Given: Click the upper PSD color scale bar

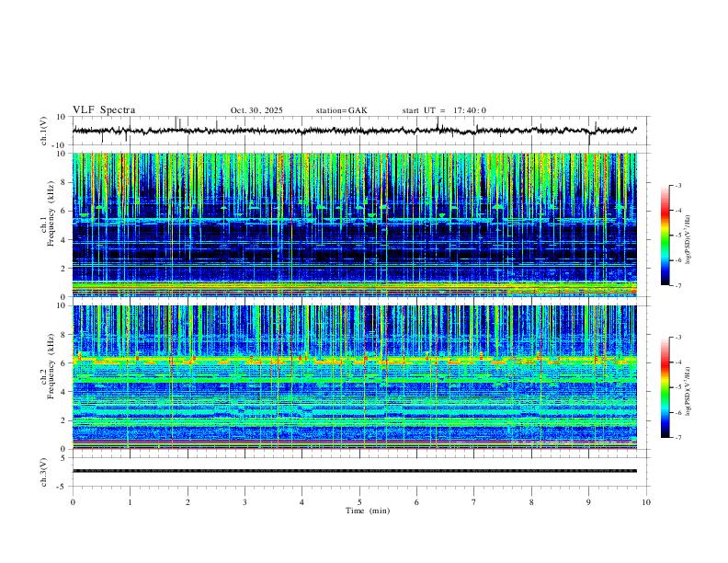Looking at the screenshot, I should point(665,236).
